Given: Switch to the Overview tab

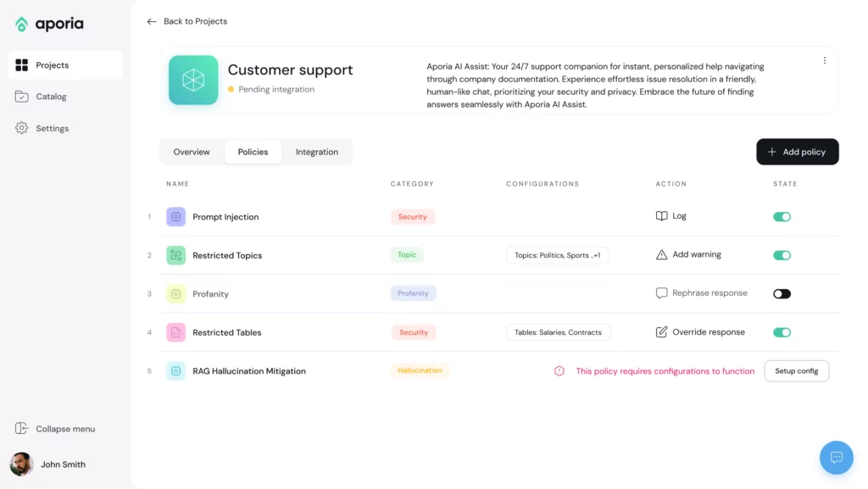Looking at the screenshot, I should point(192,153).
